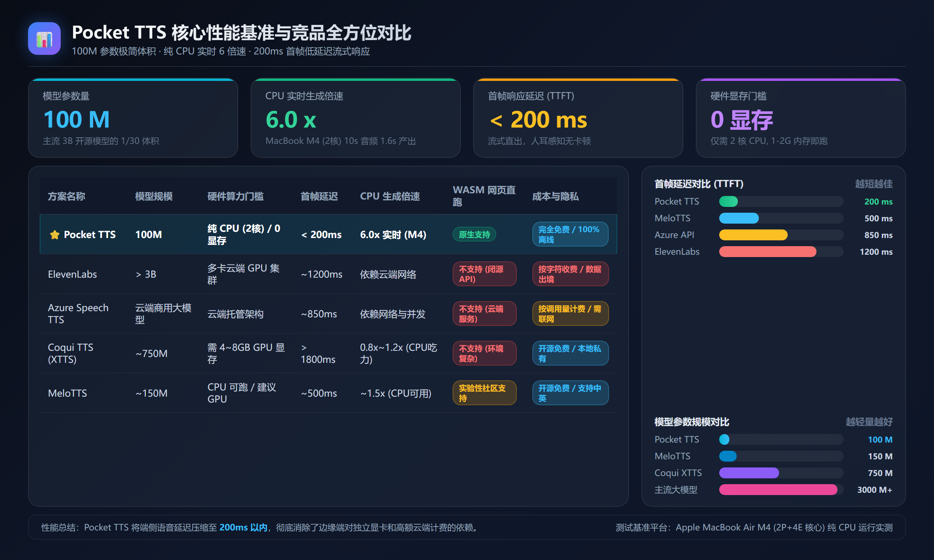This screenshot has height=560, width=934.
Task: Click the CPU 实时生成倍速 card label
Action: click(304, 96)
